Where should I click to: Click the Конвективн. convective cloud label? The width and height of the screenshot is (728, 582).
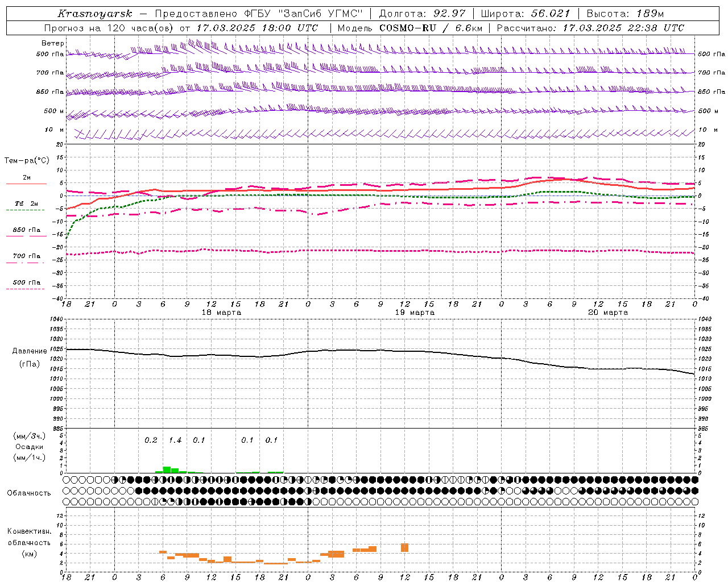[x=30, y=531]
